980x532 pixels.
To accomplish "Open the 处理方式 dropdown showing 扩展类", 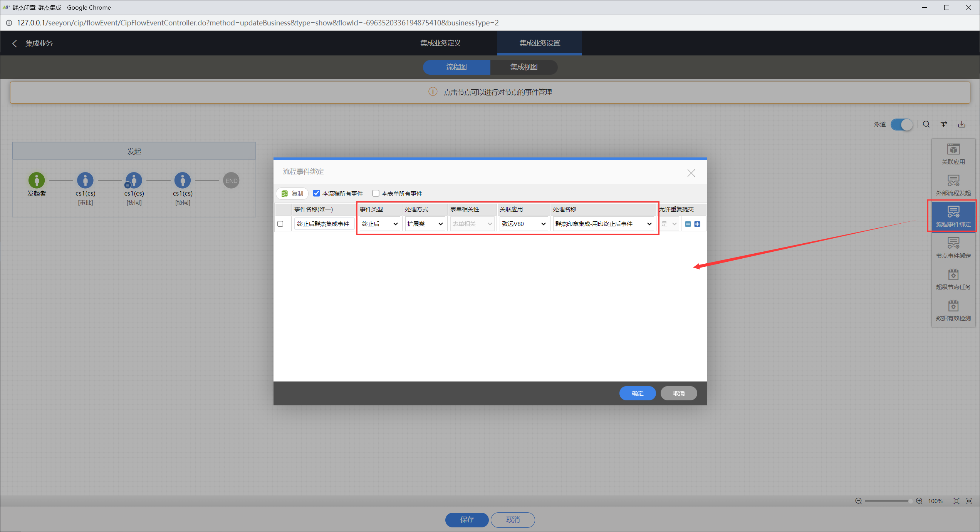I will (425, 224).
